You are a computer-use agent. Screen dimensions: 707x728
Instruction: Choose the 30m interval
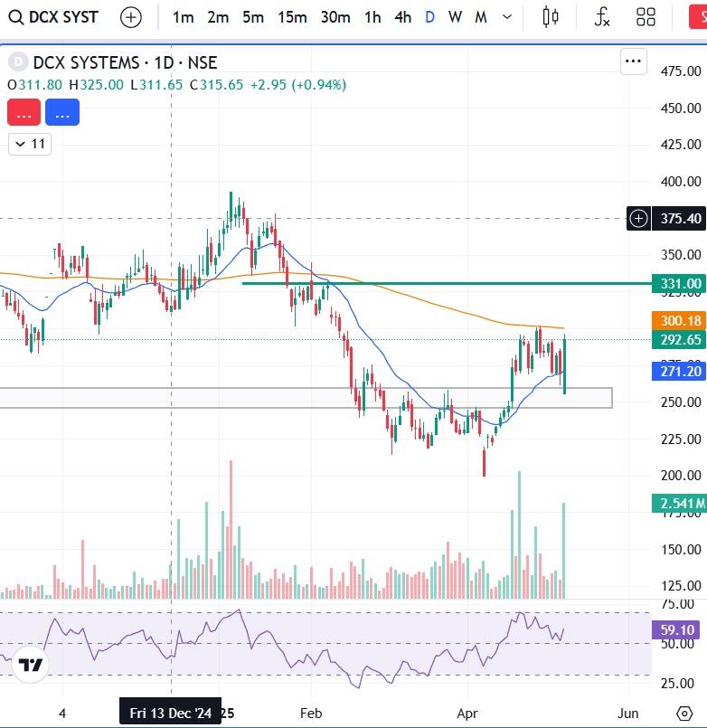[x=335, y=18]
